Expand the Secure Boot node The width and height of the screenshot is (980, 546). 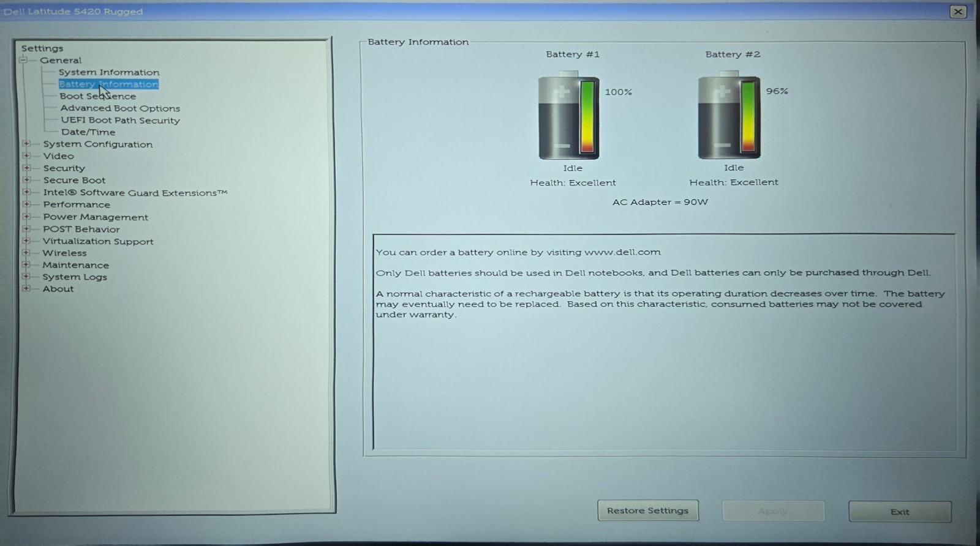point(26,180)
